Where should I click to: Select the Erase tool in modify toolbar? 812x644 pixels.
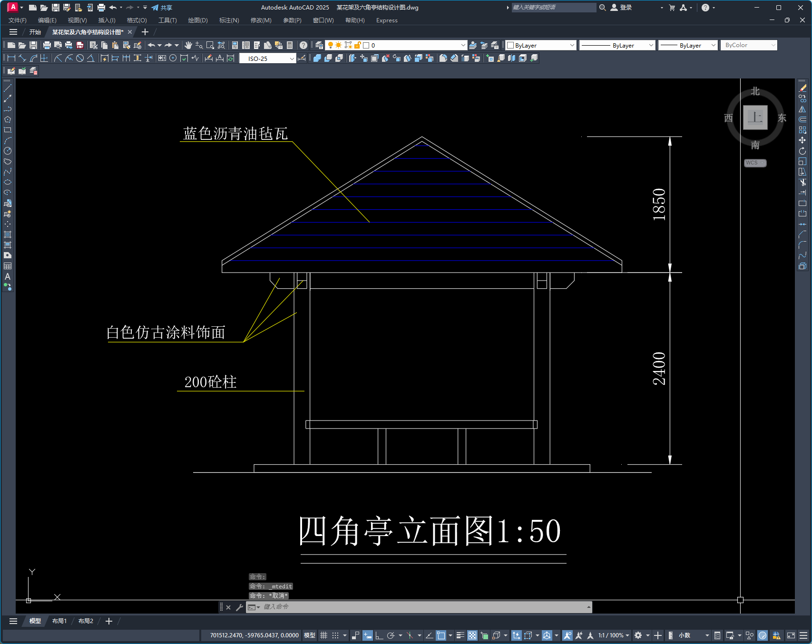coord(802,88)
